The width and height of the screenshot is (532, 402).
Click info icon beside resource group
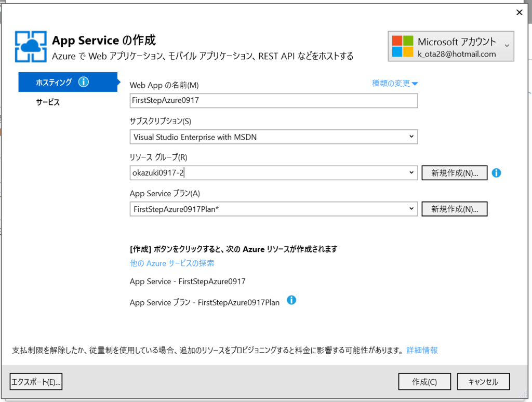tap(496, 173)
